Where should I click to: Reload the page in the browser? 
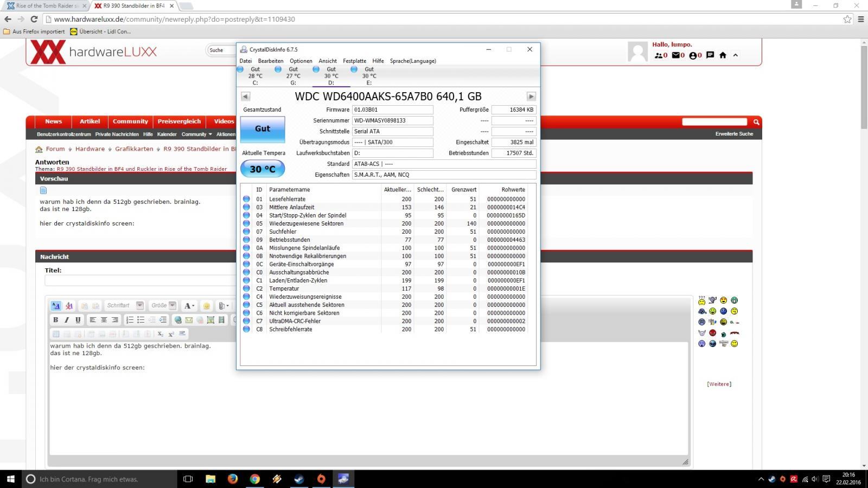pos(34,19)
